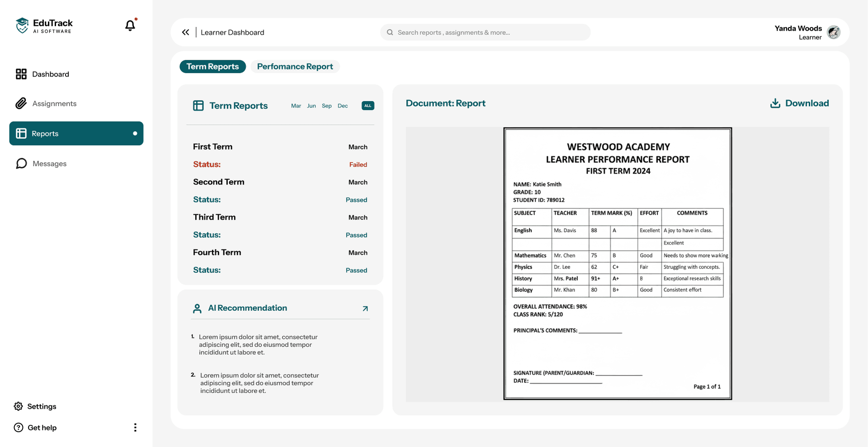868x447 pixels.
Task: Filter term reports by Dec
Action: [x=343, y=106]
